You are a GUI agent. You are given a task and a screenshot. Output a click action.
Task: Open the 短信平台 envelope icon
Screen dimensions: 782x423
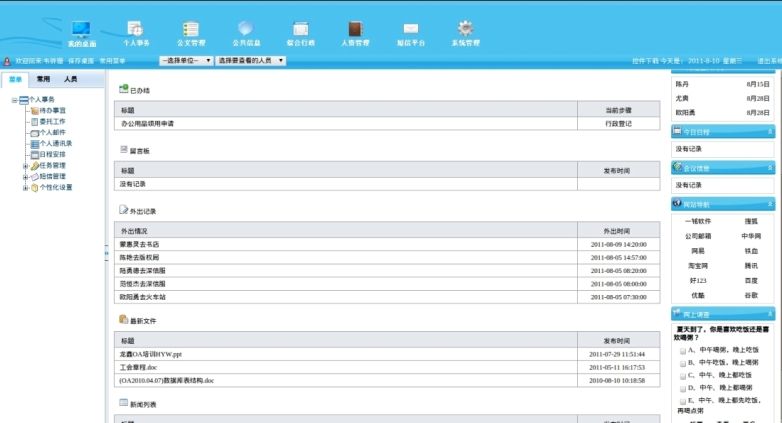(x=410, y=30)
